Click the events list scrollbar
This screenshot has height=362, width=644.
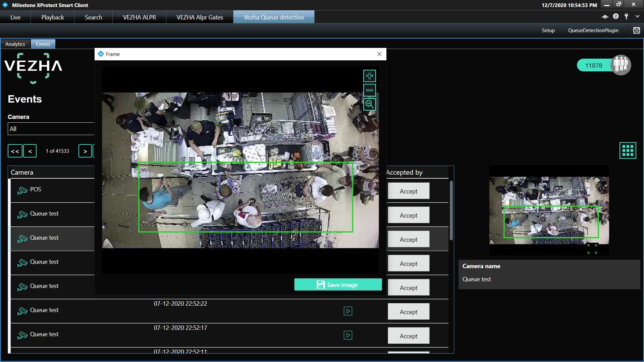(x=451, y=210)
